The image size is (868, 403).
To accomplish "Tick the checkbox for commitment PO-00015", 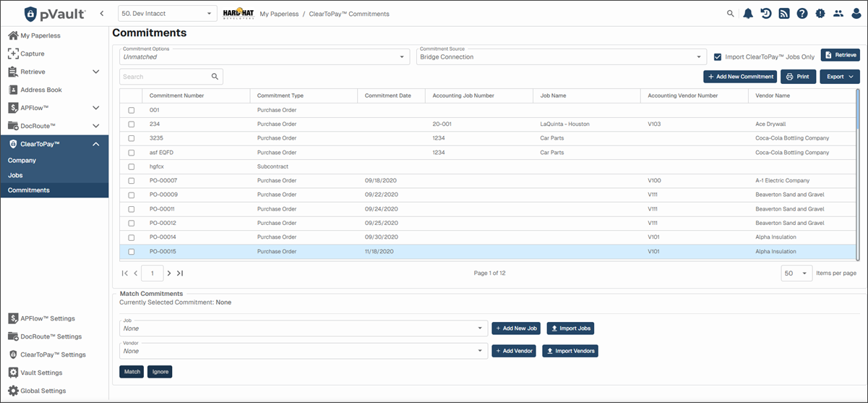I will [x=131, y=252].
